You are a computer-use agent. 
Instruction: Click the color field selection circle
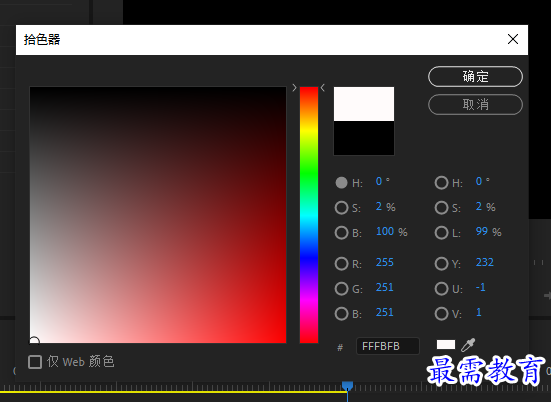click(x=34, y=341)
